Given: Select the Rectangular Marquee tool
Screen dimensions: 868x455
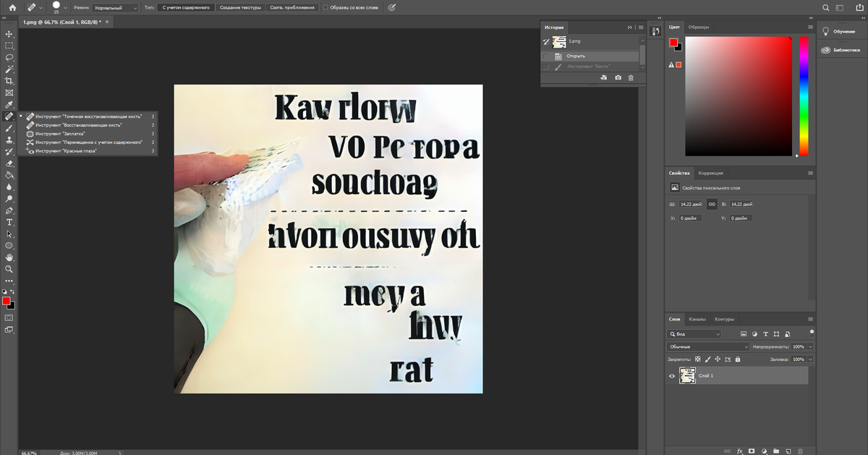Looking at the screenshot, I should click(x=9, y=46).
